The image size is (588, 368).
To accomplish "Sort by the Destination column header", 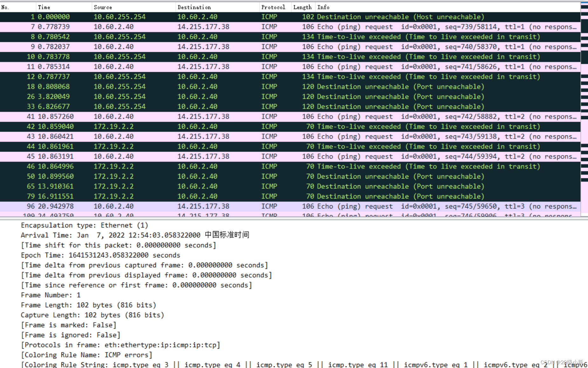I will point(217,7).
